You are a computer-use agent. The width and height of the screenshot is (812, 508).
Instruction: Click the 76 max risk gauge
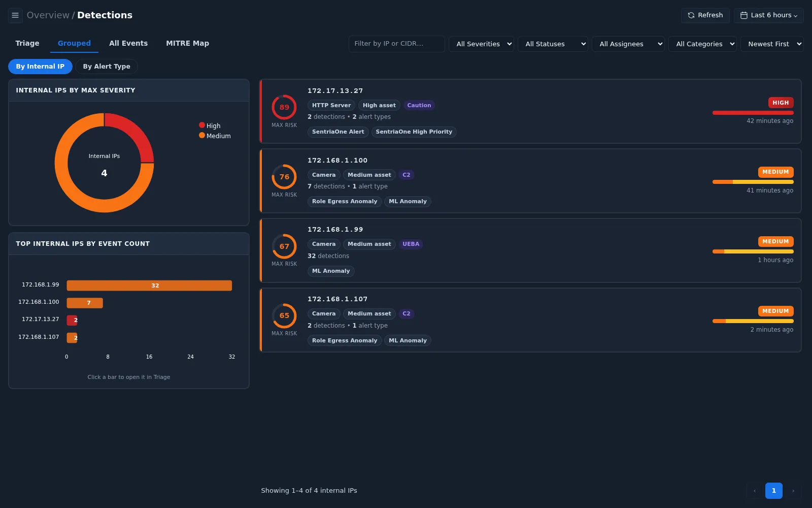(x=284, y=177)
